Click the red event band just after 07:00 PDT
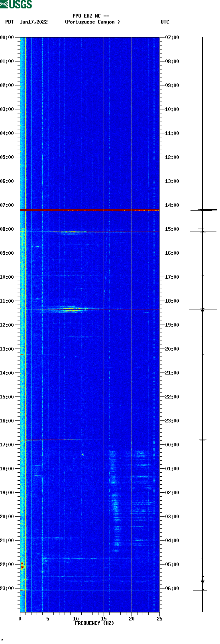 pyautogui.click(x=90, y=210)
